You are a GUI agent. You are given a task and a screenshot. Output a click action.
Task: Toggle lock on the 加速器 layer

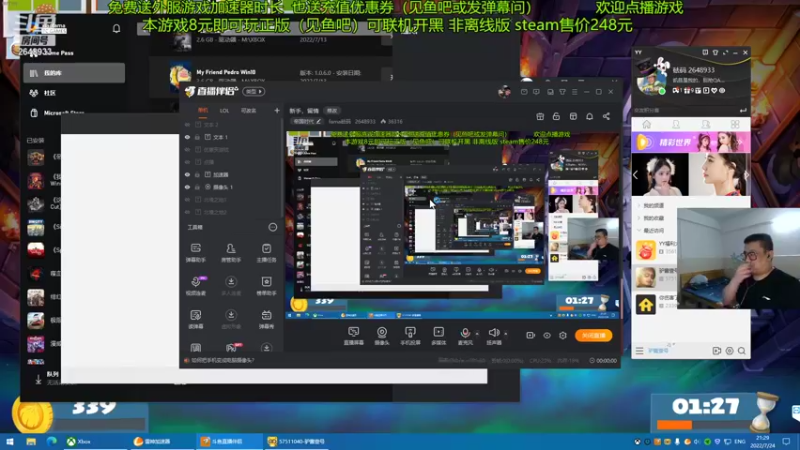pyautogui.click(x=197, y=174)
